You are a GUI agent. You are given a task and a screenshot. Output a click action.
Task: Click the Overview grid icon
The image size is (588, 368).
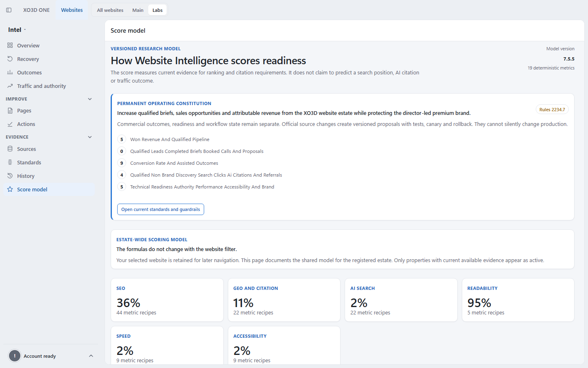click(x=10, y=45)
